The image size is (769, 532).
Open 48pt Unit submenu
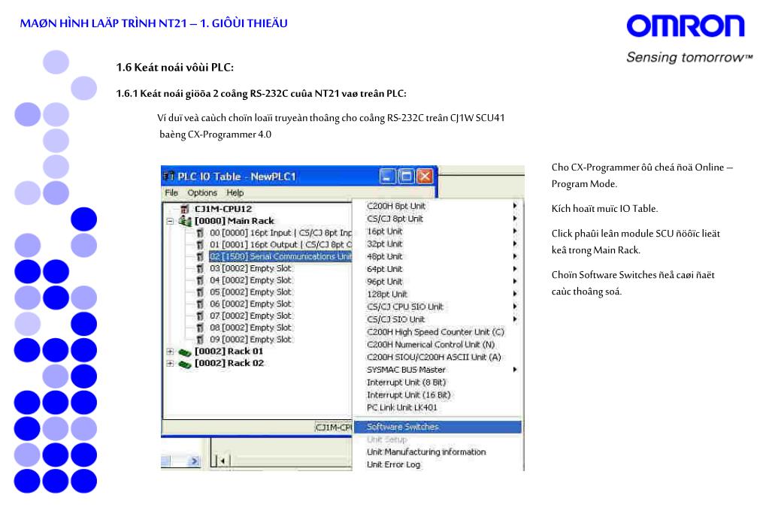pos(438,256)
